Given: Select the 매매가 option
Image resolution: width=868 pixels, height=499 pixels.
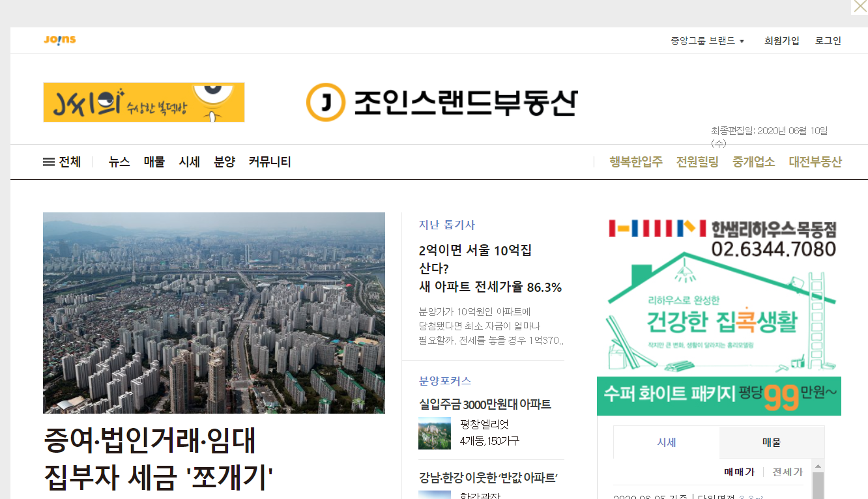Looking at the screenshot, I should (739, 472).
